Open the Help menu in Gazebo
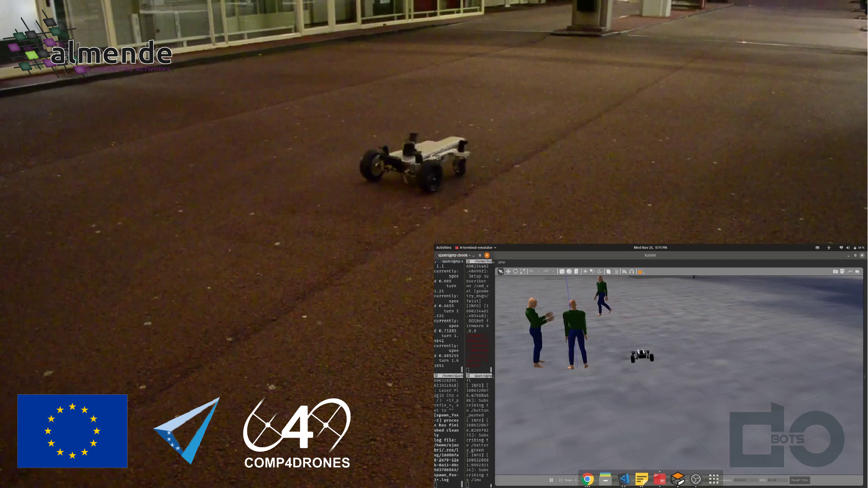Viewport: 868px width, 488px height. [x=502, y=262]
